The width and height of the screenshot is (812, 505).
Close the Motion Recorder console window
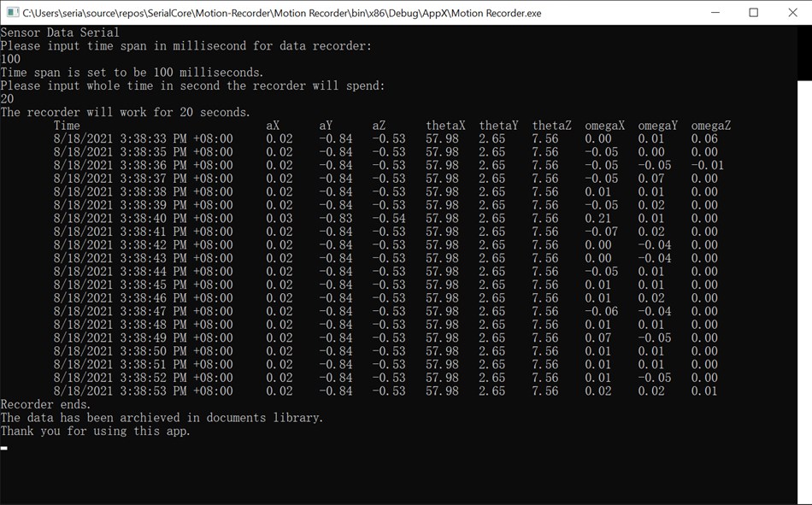(x=792, y=13)
